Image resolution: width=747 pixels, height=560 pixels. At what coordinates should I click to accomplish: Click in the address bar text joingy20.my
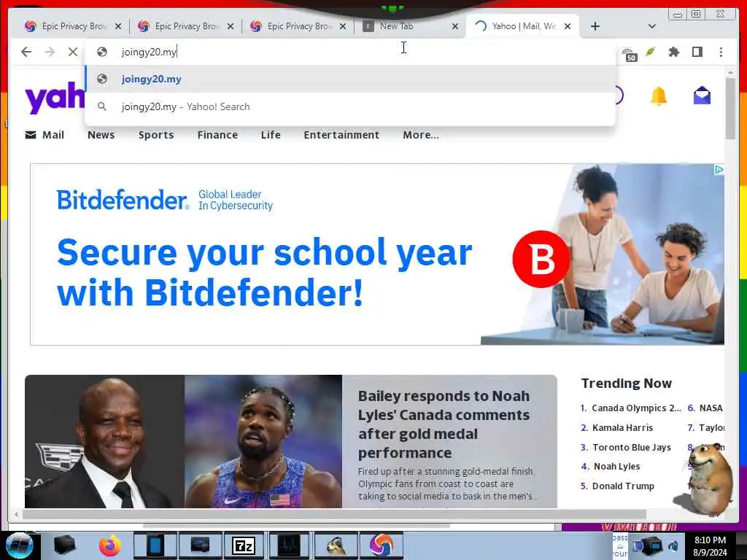[149, 52]
